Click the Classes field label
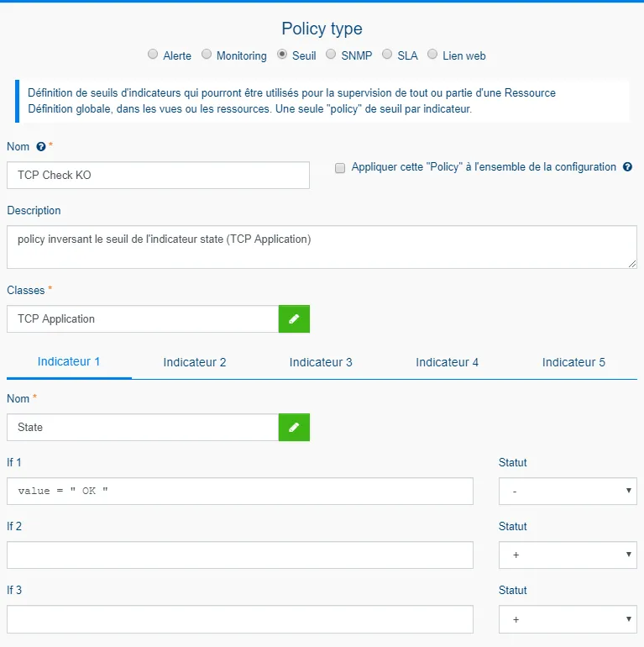 point(25,290)
